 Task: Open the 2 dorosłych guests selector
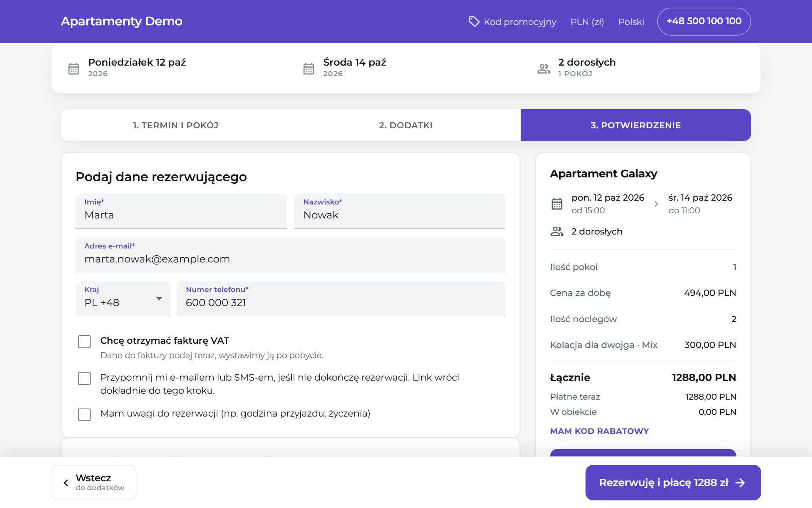click(576, 68)
